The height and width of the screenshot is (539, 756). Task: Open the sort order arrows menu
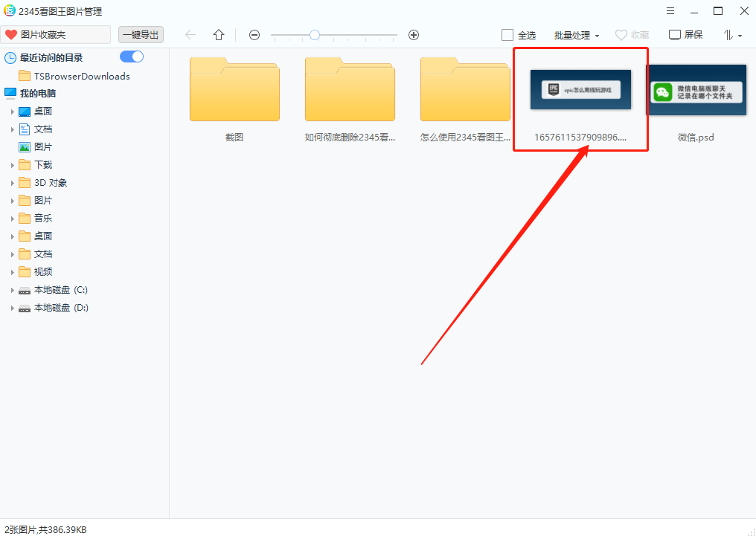tap(732, 35)
